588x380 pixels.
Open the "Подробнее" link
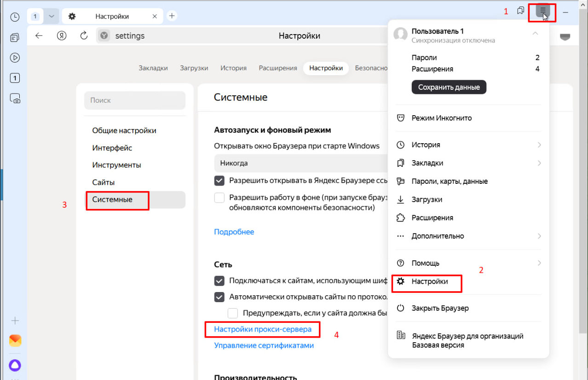click(234, 232)
